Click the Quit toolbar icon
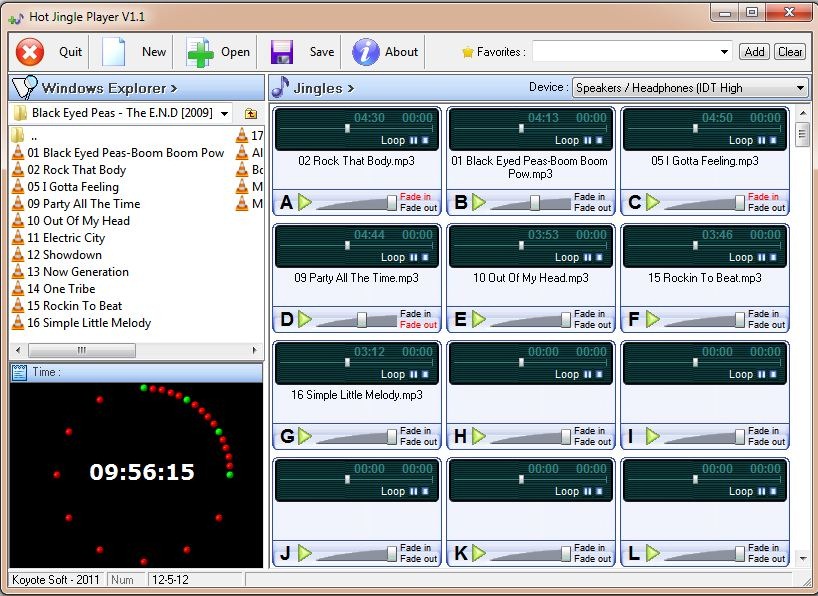The height and width of the screenshot is (596, 818). [31, 52]
